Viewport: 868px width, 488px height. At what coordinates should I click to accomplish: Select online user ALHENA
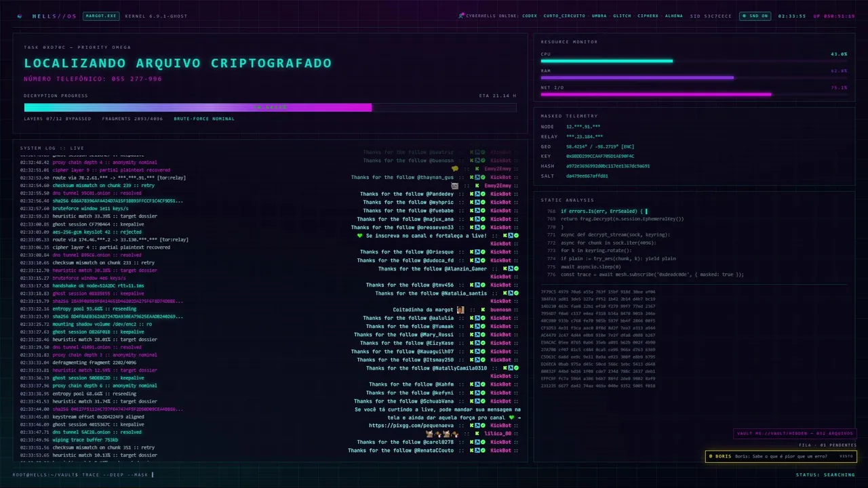click(674, 16)
